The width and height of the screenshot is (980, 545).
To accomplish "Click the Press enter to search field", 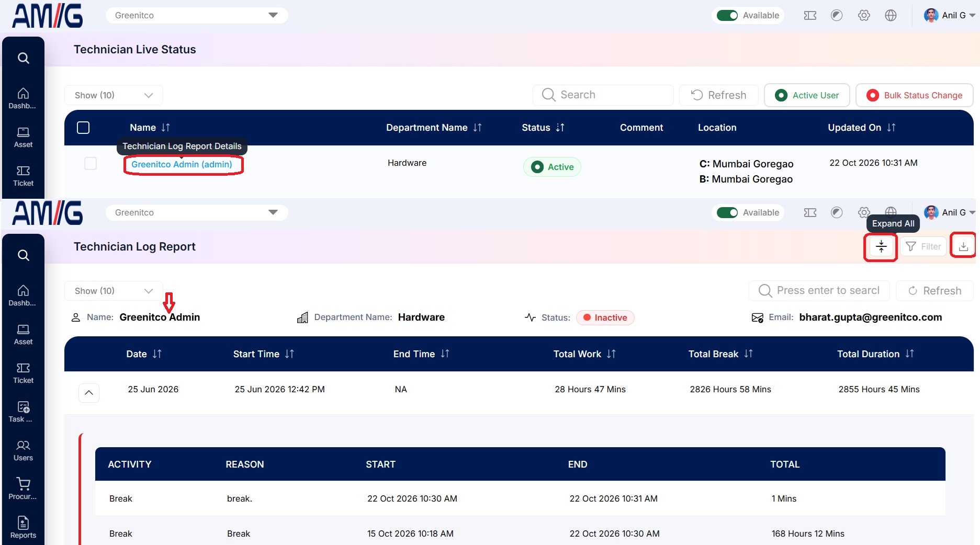I will coord(819,291).
